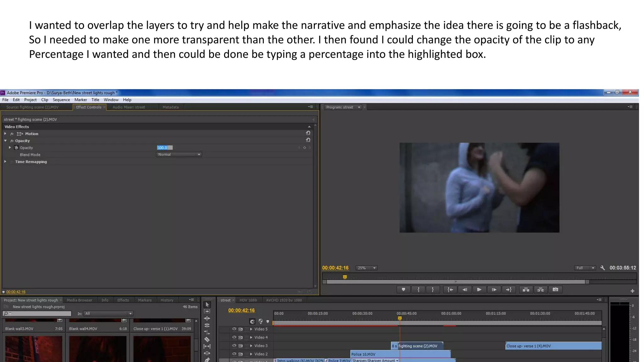The height and width of the screenshot is (362, 644).
Task: Select the Police 10.MOV clip on Video 2
Action: 401,354
